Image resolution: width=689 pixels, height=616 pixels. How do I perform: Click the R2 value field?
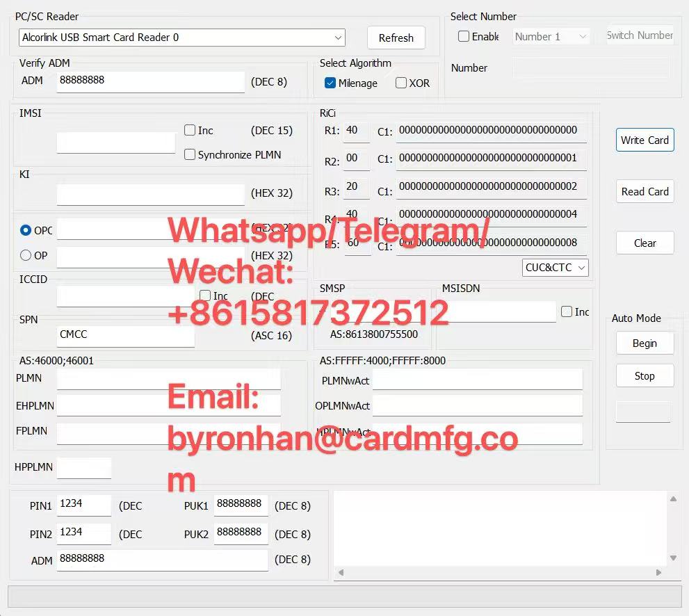tap(357, 159)
